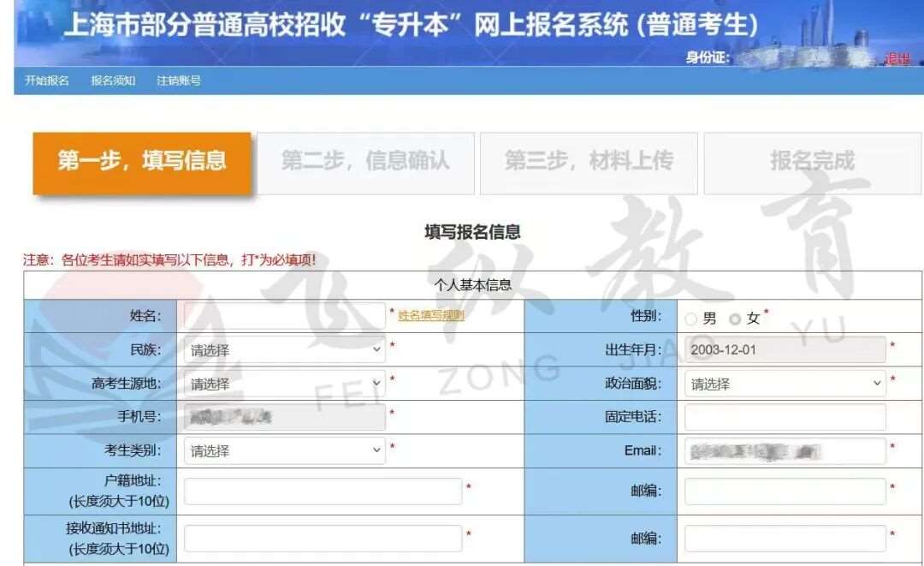Focus the 固定电话 input field
This screenshot has height=566, width=924.
click(x=785, y=417)
